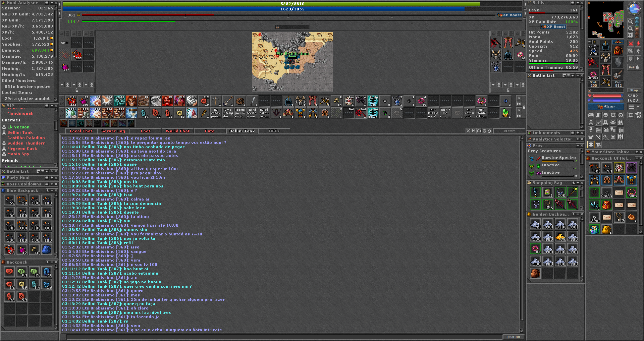Open the trophy icon in the sidebar controls
644x341 pixels.
591,130
